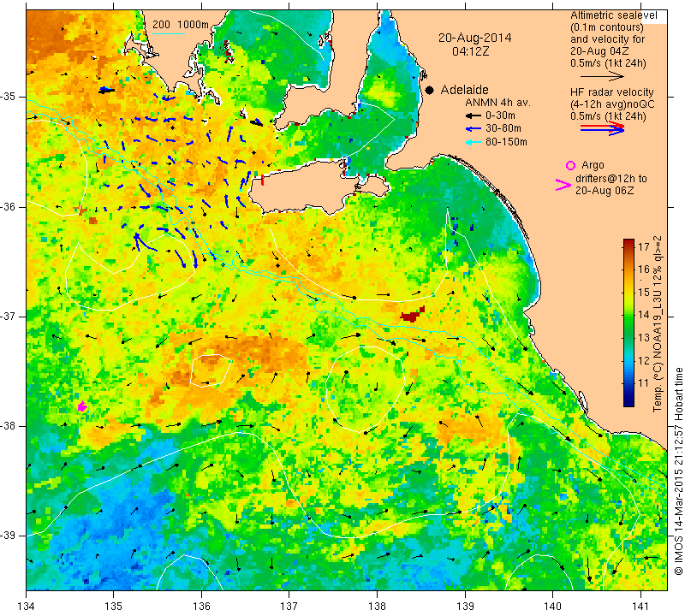Click the '30-80m' depth label

[503, 128]
